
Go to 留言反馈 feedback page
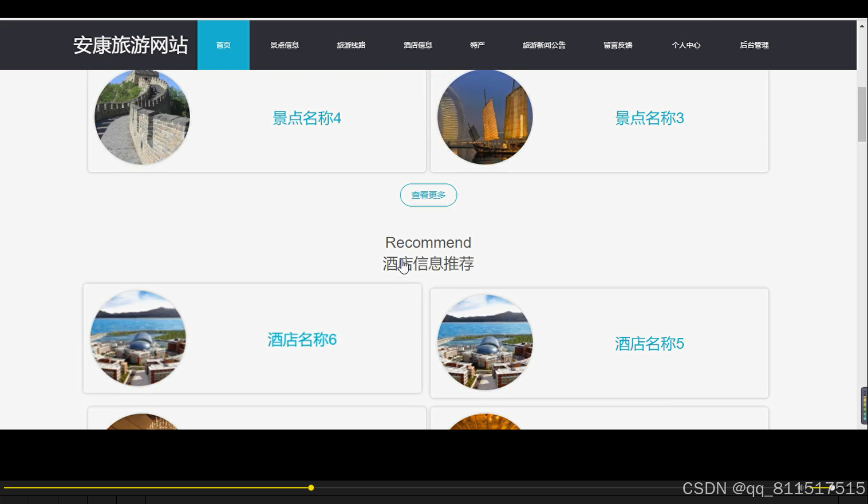coord(618,45)
